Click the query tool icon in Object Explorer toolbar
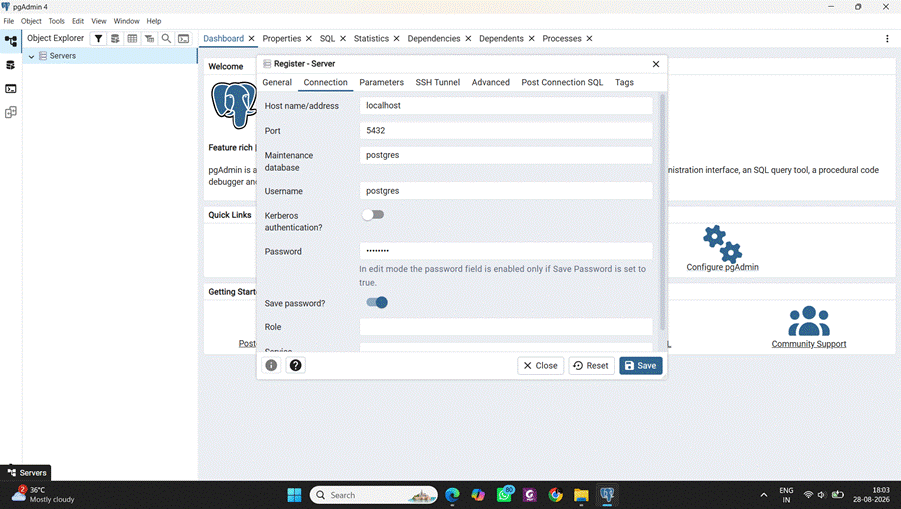The image size is (901, 509). 115,38
